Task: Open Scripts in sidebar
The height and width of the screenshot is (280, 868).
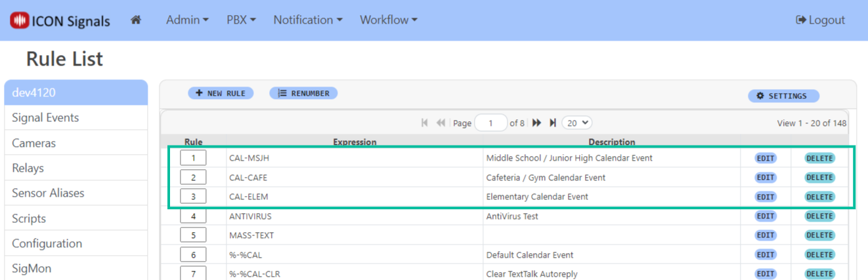Action: coord(76,218)
